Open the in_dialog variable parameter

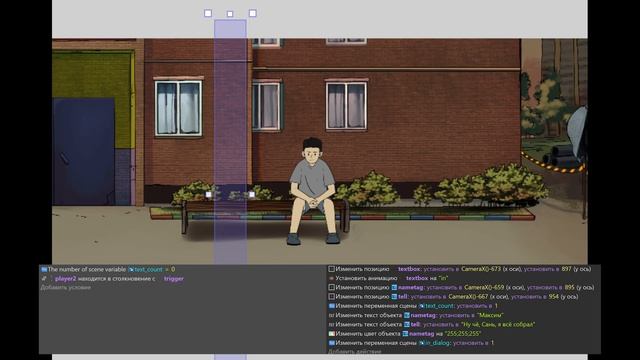pos(437,343)
